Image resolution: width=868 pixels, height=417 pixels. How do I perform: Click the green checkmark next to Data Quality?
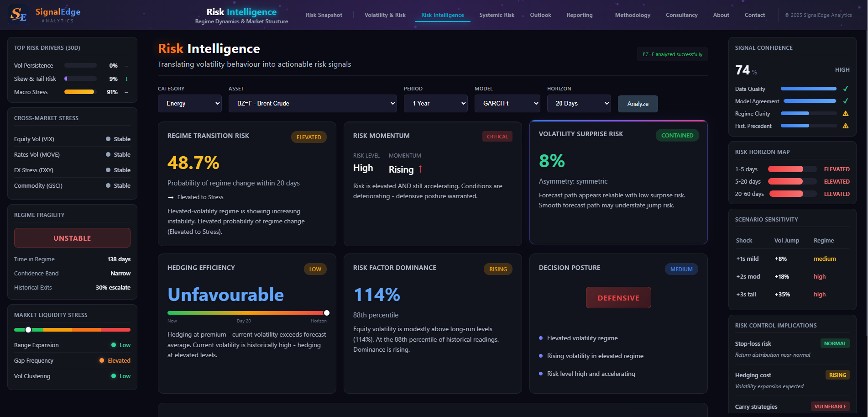click(x=846, y=89)
